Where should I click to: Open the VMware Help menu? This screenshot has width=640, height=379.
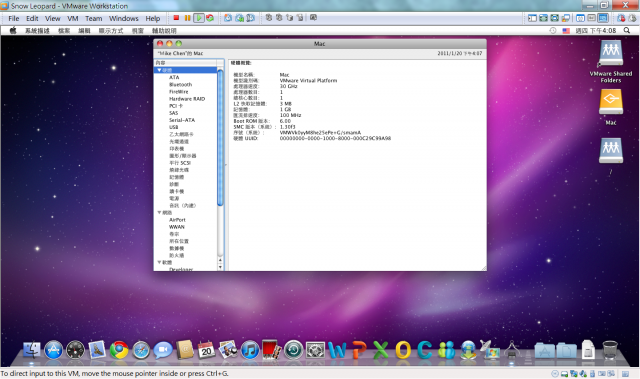153,18
